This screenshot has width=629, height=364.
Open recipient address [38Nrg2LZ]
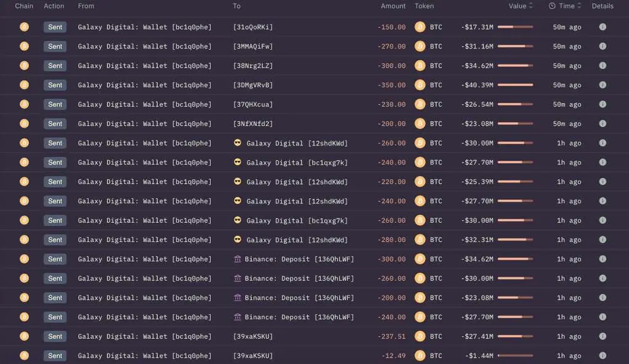pyautogui.click(x=252, y=66)
